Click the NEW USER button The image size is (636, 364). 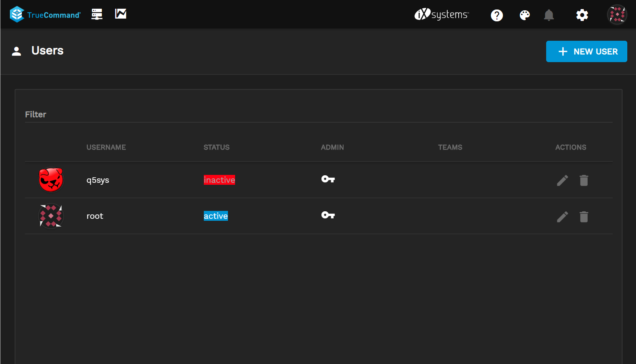[x=587, y=51]
